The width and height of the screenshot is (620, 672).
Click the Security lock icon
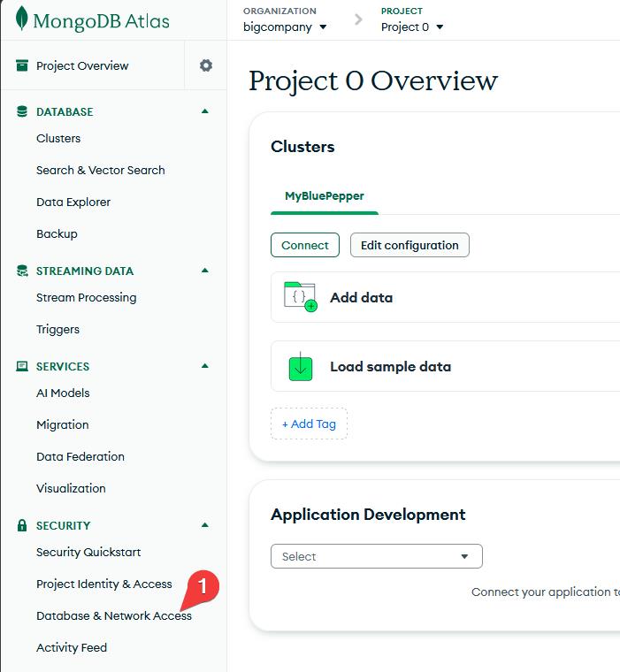point(22,525)
